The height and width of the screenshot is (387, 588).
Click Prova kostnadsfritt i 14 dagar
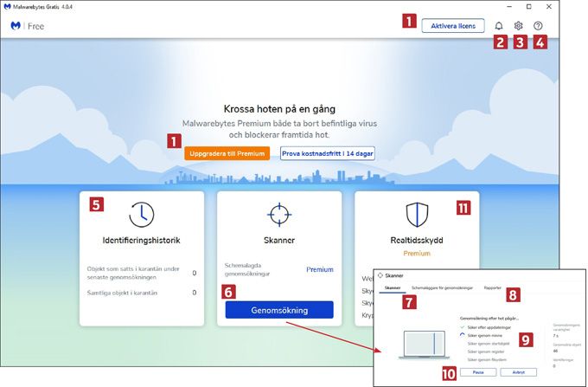coord(328,153)
